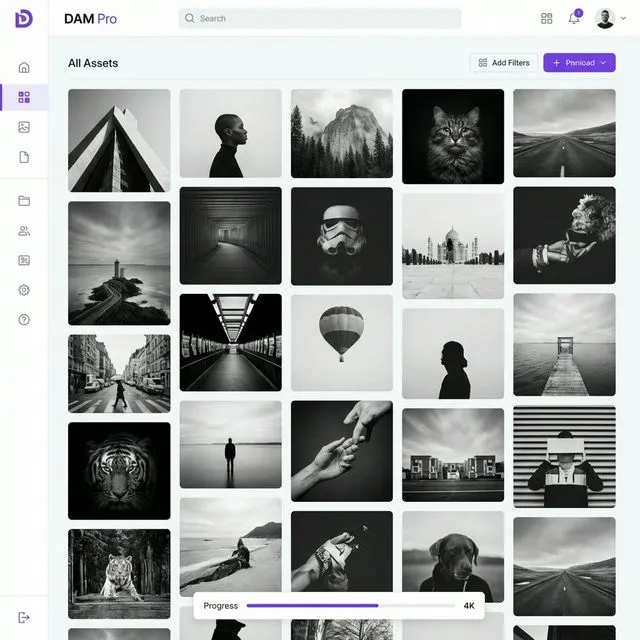Open the street crossing with umbrella thumbnail
640x640 pixels.
click(x=119, y=373)
